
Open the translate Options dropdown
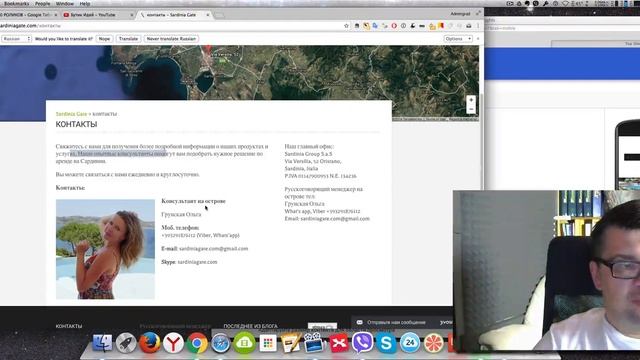point(458,39)
